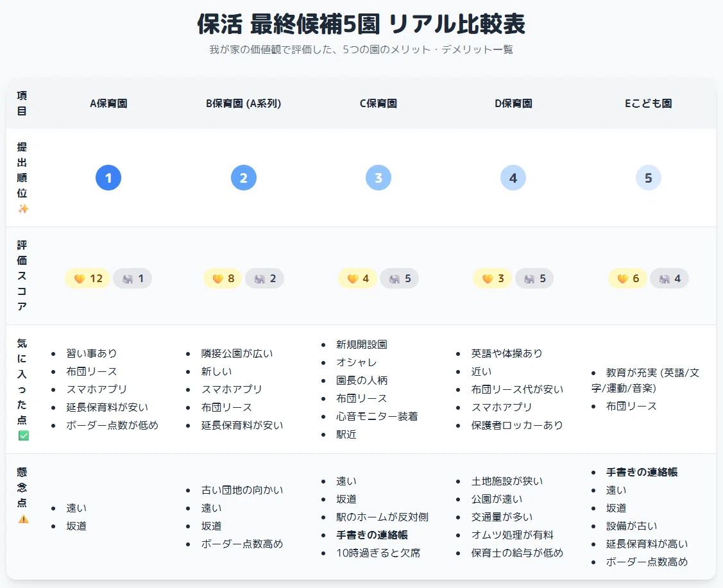Click 英語や体操あり item
This screenshot has width=723, height=588.
click(507, 353)
